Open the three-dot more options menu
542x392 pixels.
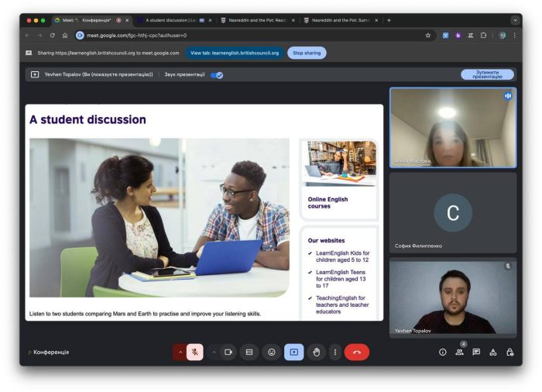pyautogui.click(x=334, y=352)
